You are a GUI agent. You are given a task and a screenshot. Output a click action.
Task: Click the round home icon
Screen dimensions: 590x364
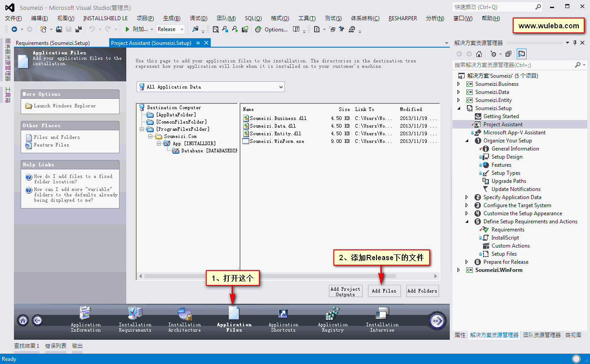point(23,320)
